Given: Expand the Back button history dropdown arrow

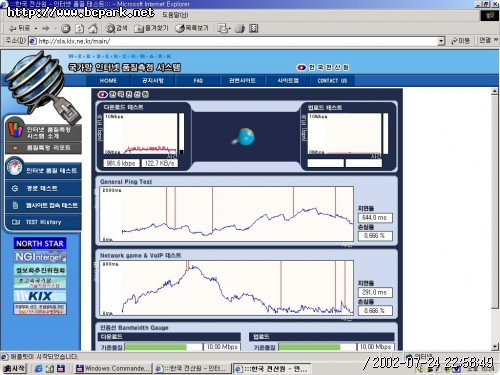Looking at the screenshot, I should pyautogui.click(x=36, y=29).
